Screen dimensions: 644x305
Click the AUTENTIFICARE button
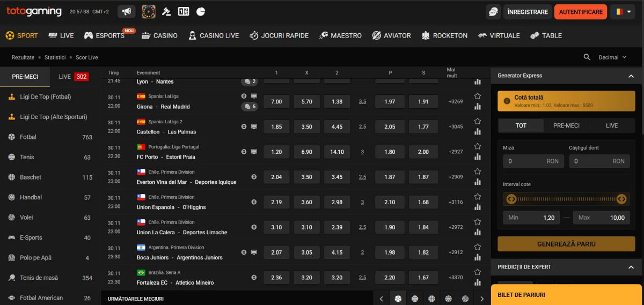point(581,12)
